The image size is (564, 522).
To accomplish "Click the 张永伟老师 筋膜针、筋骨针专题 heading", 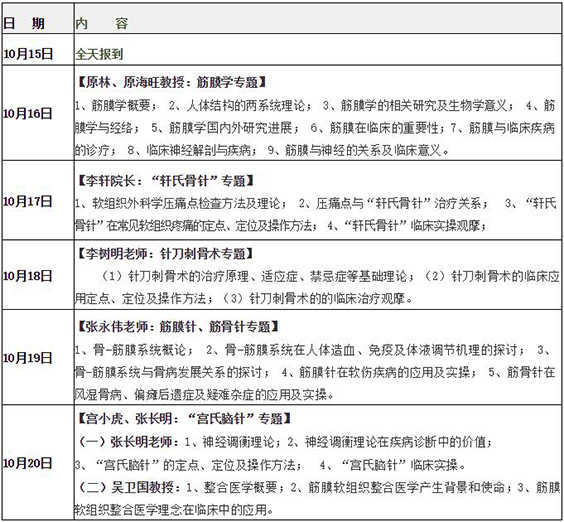I will click(x=179, y=326).
